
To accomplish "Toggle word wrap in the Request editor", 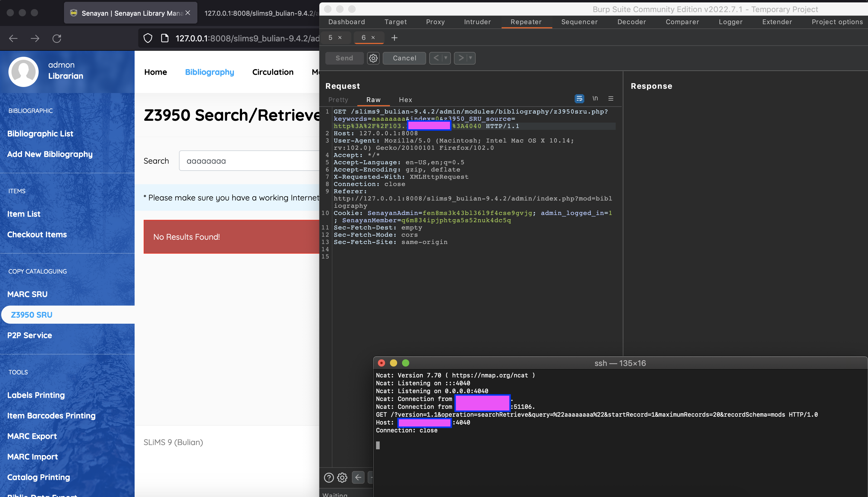I will 579,99.
